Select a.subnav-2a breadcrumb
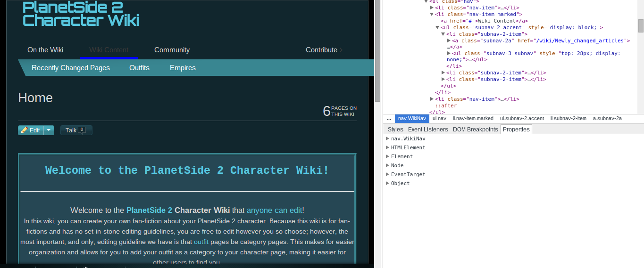The width and height of the screenshot is (644, 268). [x=607, y=119]
